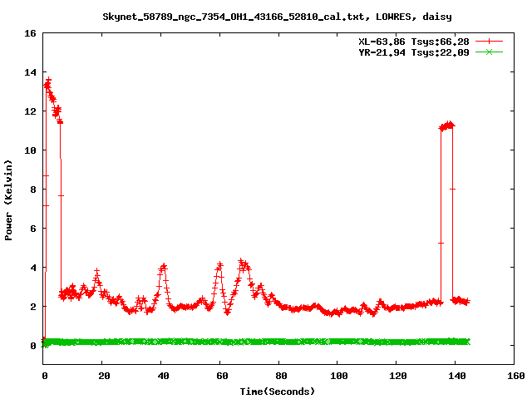Click the Power (Kelvin) y-axis label
The width and height of the screenshot is (532, 399).
(8, 200)
